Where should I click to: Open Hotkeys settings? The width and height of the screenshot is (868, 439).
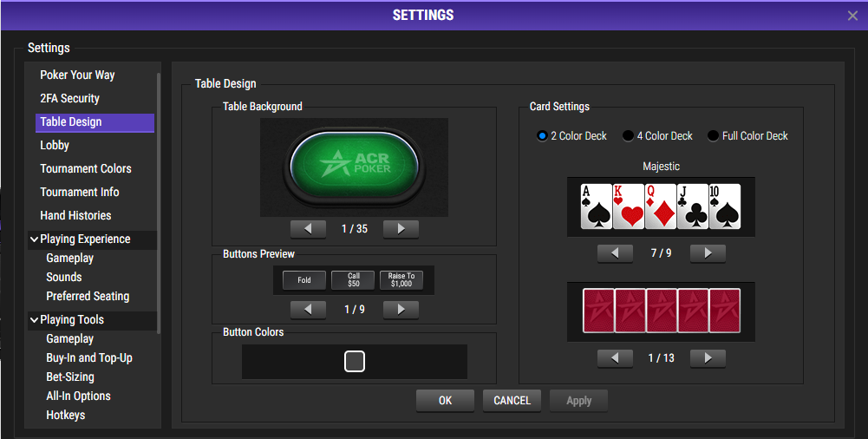click(x=66, y=416)
